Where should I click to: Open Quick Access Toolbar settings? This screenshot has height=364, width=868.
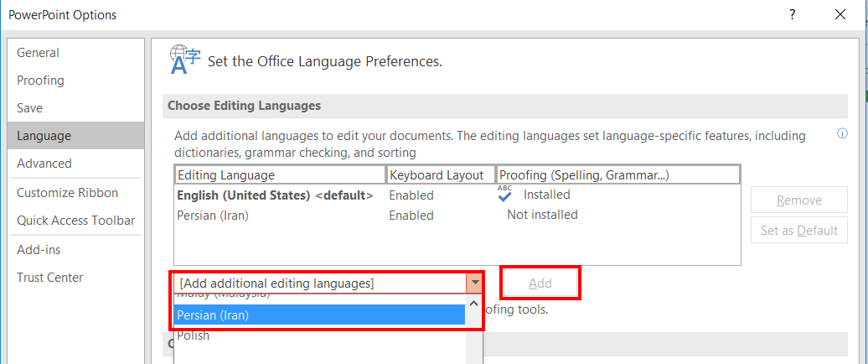point(75,221)
